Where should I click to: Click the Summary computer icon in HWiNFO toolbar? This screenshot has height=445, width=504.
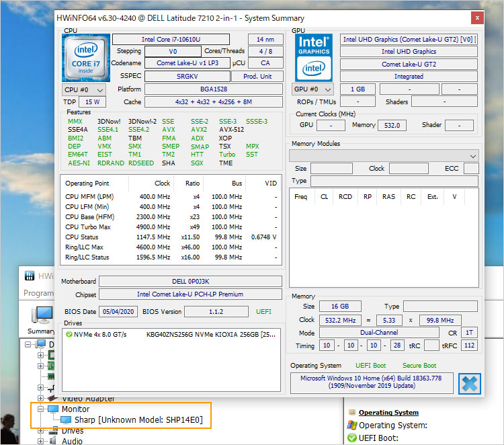click(x=42, y=315)
